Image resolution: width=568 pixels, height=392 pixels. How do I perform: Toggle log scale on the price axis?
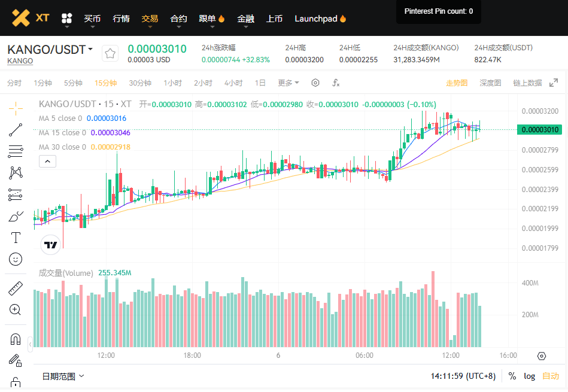[x=529, y=376]
